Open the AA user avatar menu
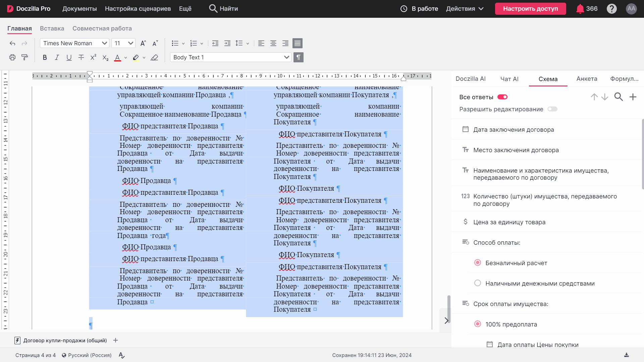This screenshot has width=644, height=362. click(x=631, y=9)
